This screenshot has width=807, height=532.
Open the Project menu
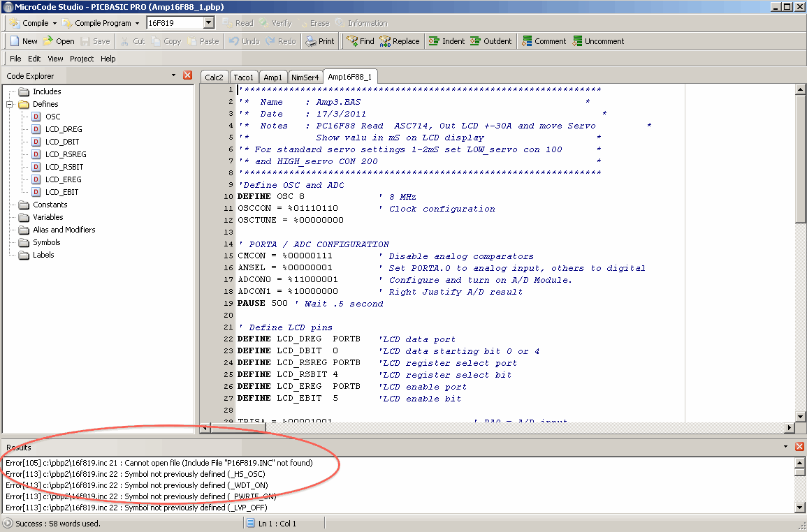tap(82, 59)
